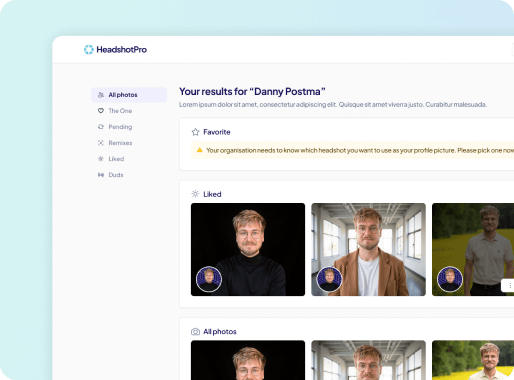Viewport: 514px width, 380px height.
Task: Click round avatar on brown blazer photo
Action: pos(329,279)
